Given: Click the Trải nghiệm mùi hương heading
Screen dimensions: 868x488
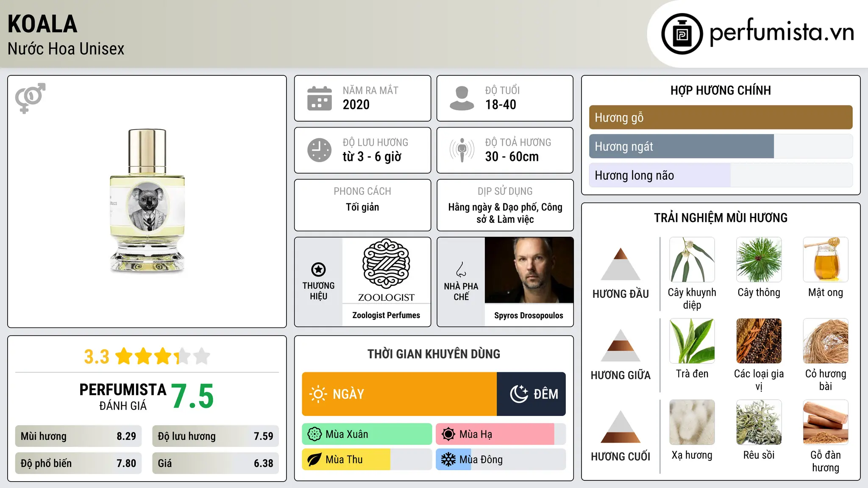Looking at the screenshot, I should click(721, 218).
